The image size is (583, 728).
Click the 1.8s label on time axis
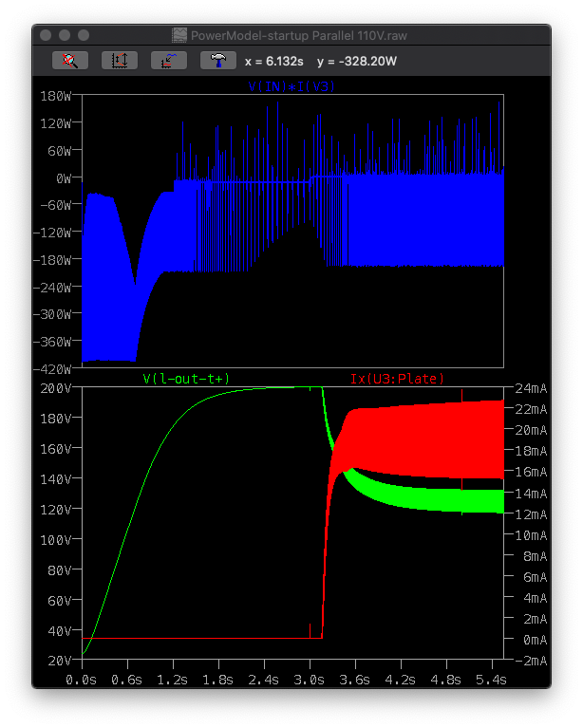coord(217,680)
